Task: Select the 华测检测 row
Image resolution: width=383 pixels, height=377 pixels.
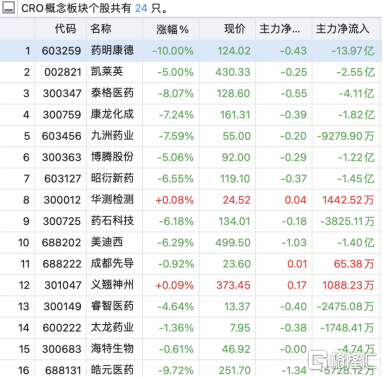Action: pyautogui.click(x=191, y=200)
